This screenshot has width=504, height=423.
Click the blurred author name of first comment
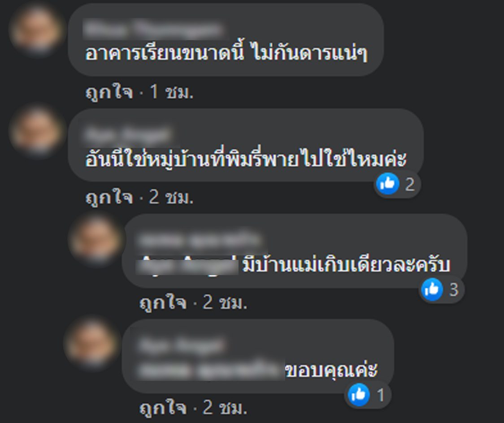click(x=152, y=30)
